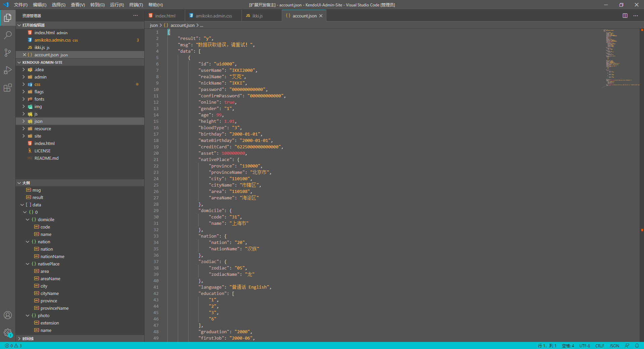Click line number 21 in the gutter
This screenshot has height=349, width=644.
click(156, 160)
